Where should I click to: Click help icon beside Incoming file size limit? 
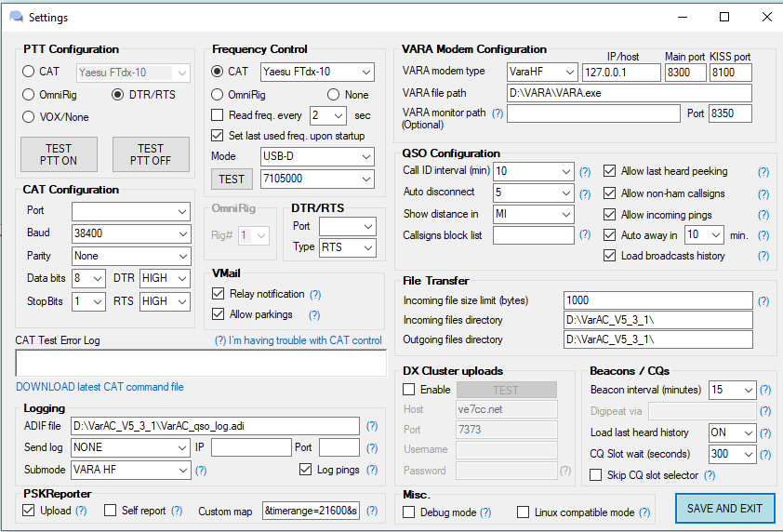(763, 301)
